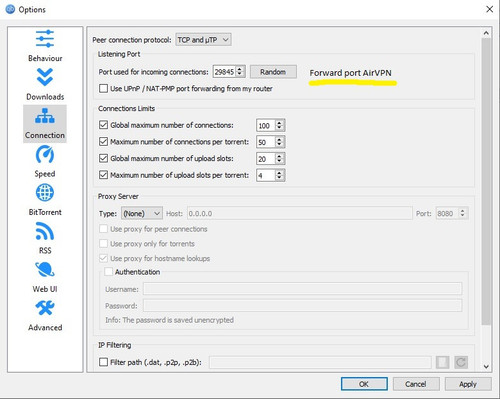Screen dimensions: 500x399
Task: Confirm settings with the OK button
Action: coord(364,384)
